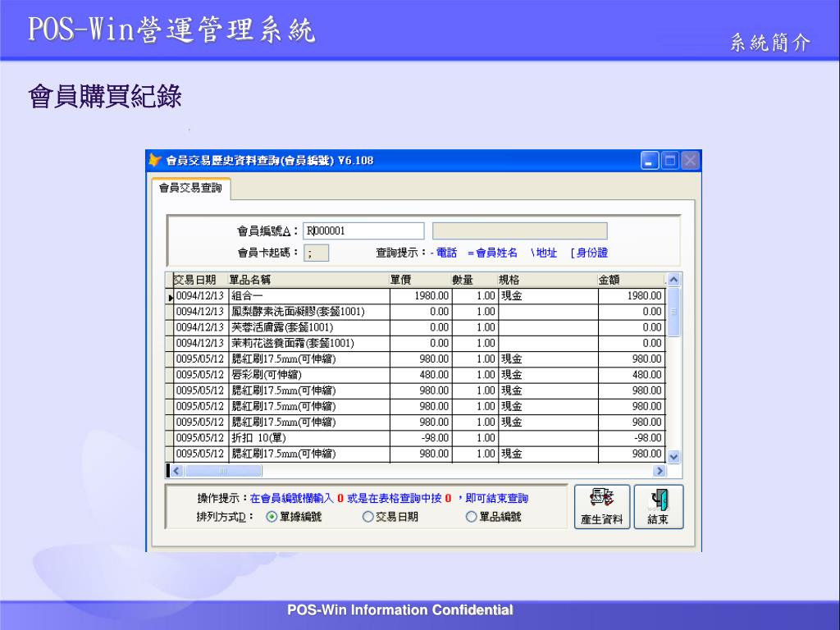Screen dimensions: 840x630
Task: Select the 交易日期 sort radio button
Action: tap(367, 517)
